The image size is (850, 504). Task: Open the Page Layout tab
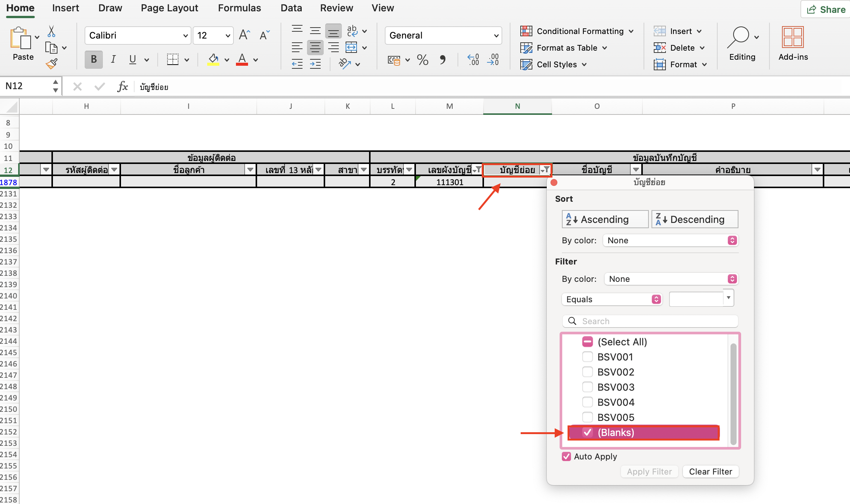(169, 8)
